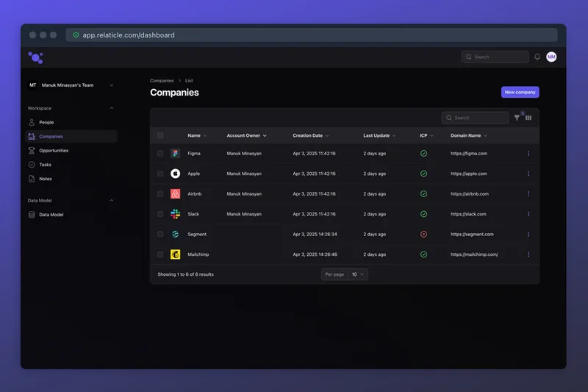This screenshot has height=392, width=588.
Task: Click the MM user avatar
Action: coord(551,57)
